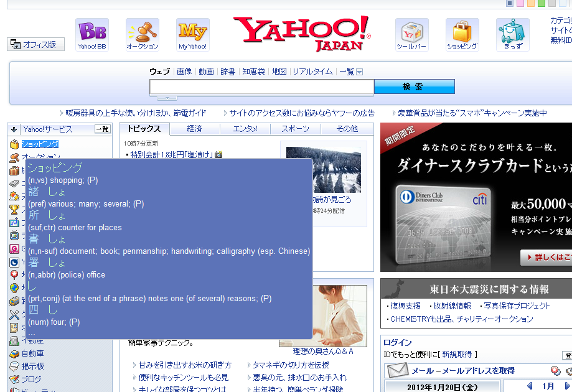Click the Diners Club card advertisement image
The height and width of the screenshot is (392, 572).
pos(476,197)
